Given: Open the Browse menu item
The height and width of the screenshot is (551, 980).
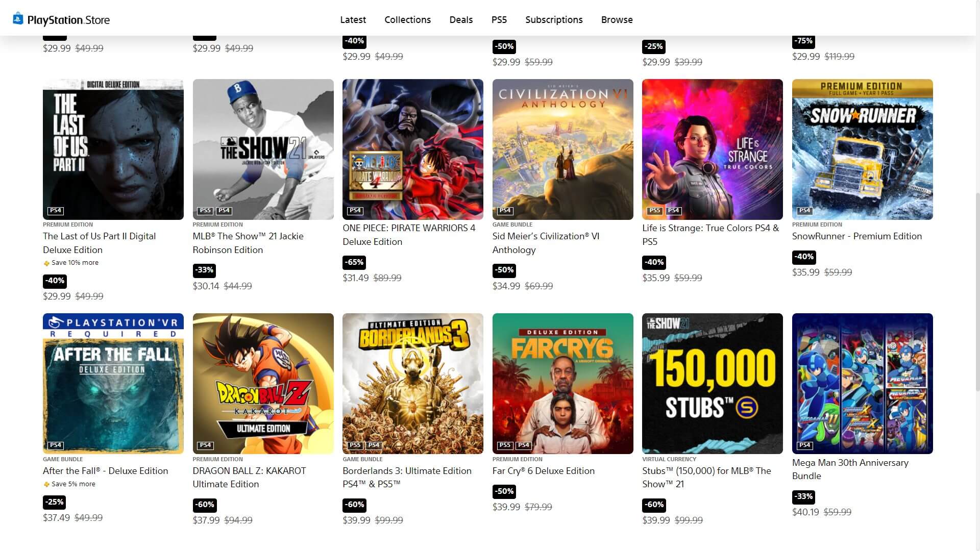Looking at the screenshot, I should point(617,19).
